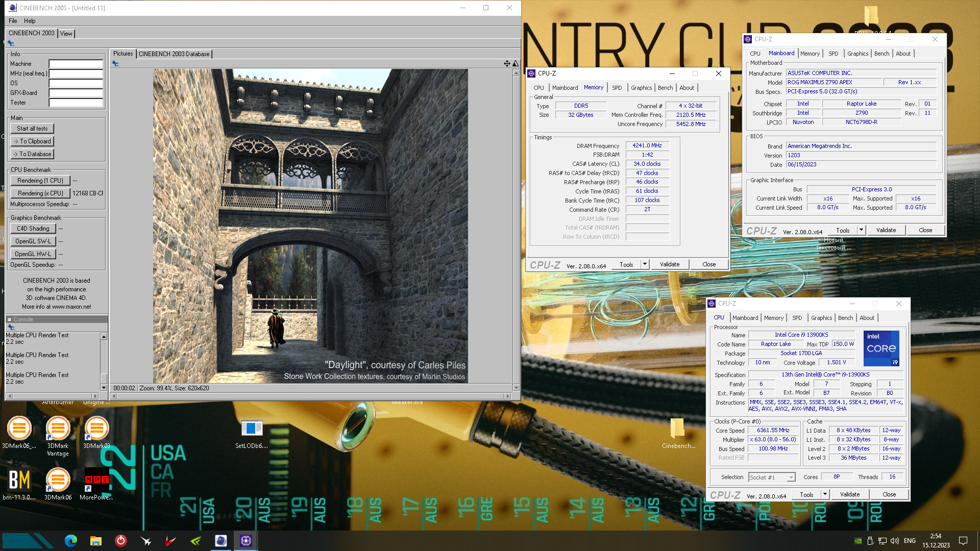Click the pin icon under CINEBENCH 2003 tab
This screenshot has height=551, width=980.
pos(11,43)
